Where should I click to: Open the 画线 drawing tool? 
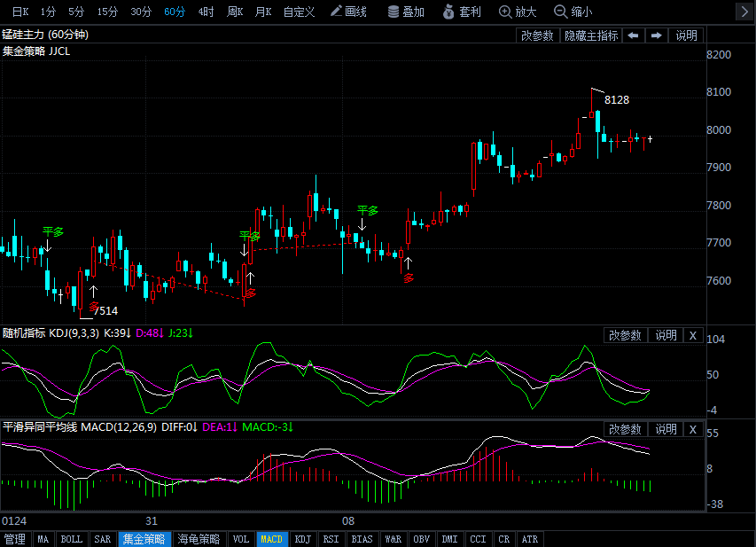[348, 12]
